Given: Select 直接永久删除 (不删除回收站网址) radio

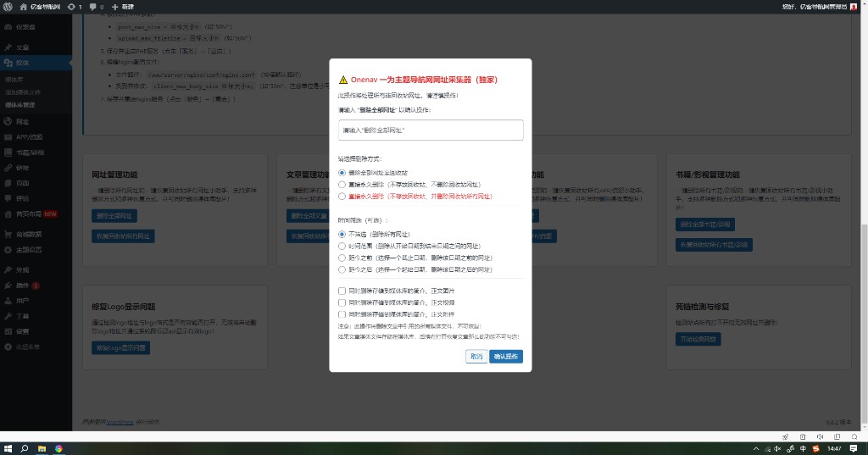Looking at the screenshot, I should coord(342,185).
